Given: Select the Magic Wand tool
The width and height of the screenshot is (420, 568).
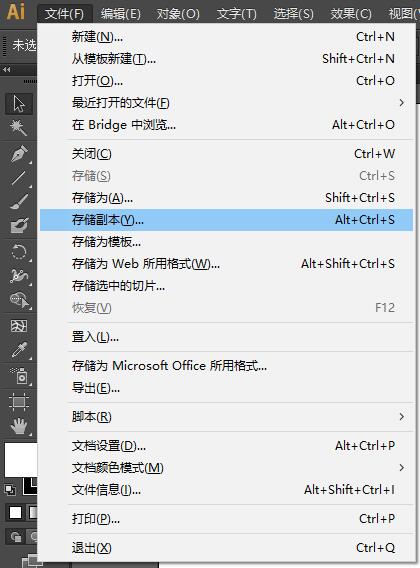Looking at the screenshot, I should [x=18, y=128].
